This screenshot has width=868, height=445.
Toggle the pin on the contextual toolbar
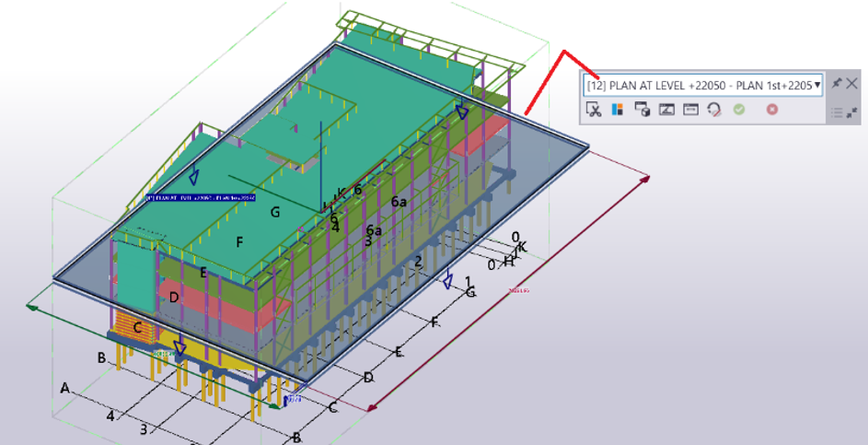[837, 84]
